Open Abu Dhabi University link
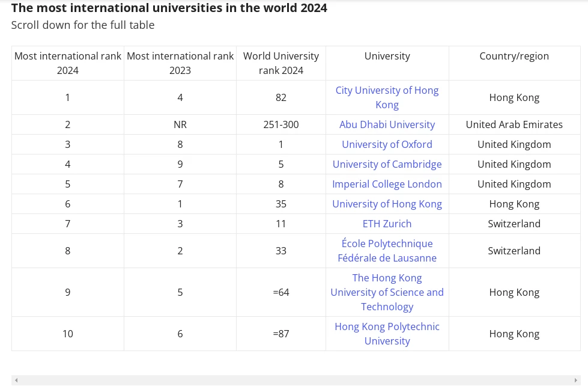The image size is (588, 389). click(387, 124)
